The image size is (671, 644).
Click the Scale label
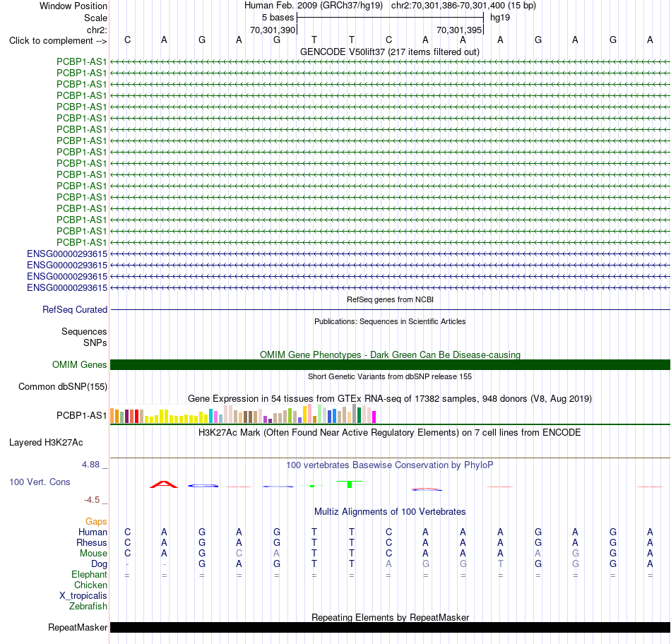click(x=95, y=18)
